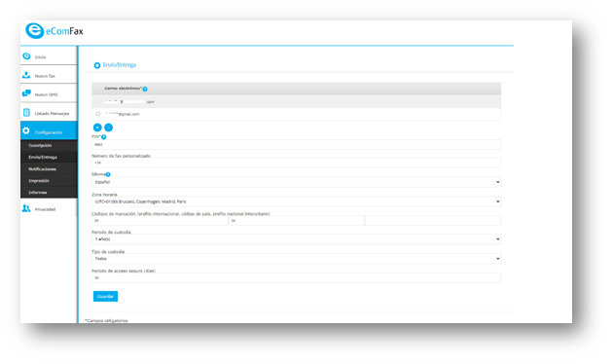Click the empty national prefix field

pos(432,221)
